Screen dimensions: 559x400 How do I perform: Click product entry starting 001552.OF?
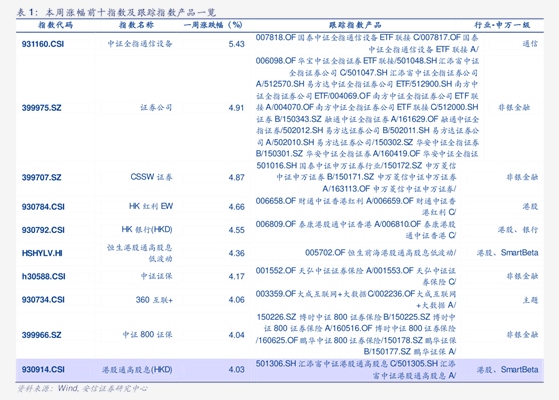(356, 276)
